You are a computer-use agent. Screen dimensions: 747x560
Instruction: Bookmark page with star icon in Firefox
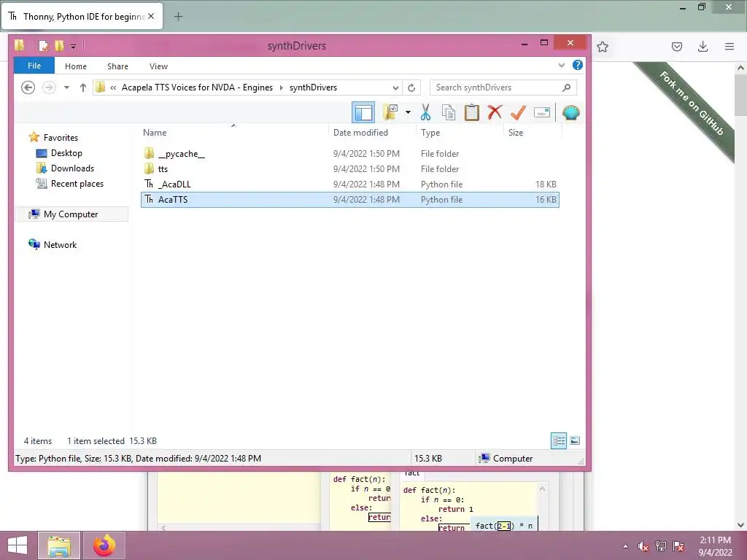pyautogui.click(x=603, y=47)
